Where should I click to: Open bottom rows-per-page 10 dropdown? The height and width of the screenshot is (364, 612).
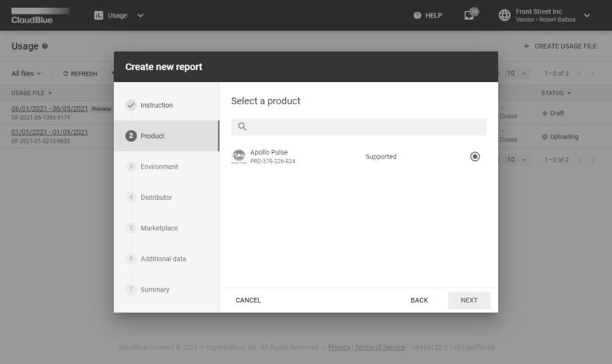[516, 159]
